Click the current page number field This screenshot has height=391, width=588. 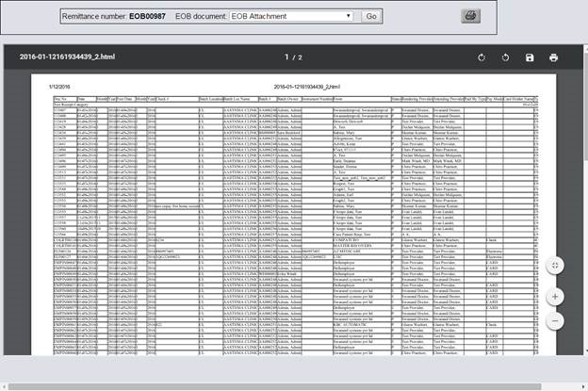point(286,57)
